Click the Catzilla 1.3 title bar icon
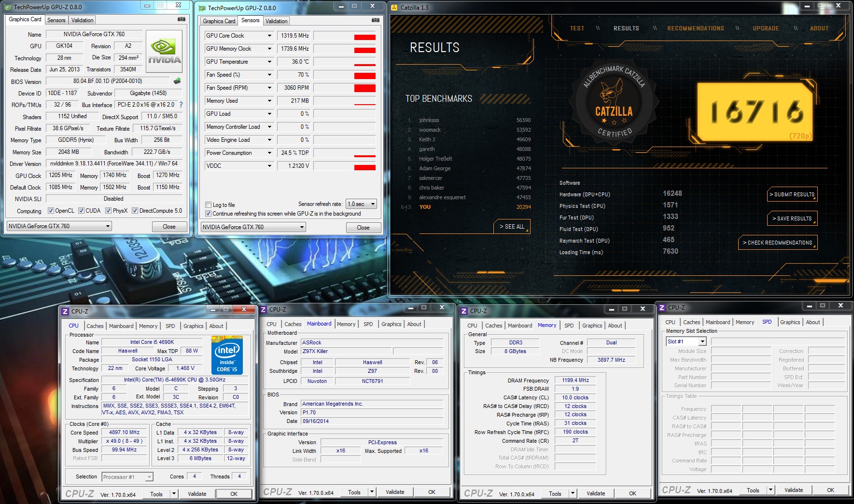 (x=394, y=7)
